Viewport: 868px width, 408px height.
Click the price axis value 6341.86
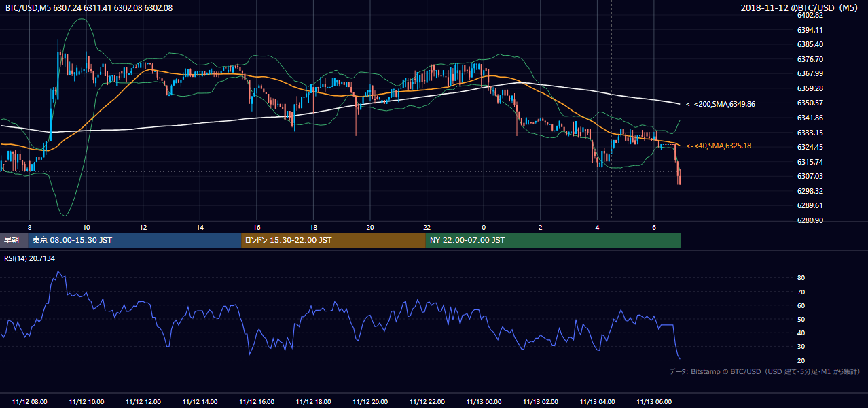point(810,118)
